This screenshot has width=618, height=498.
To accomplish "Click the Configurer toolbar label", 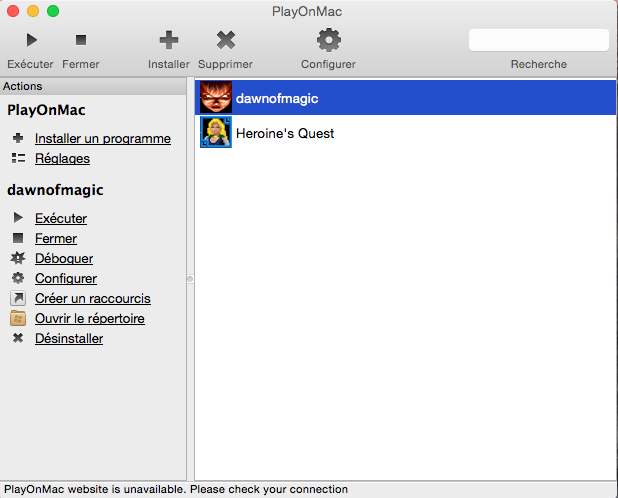I will pos(328,64).
